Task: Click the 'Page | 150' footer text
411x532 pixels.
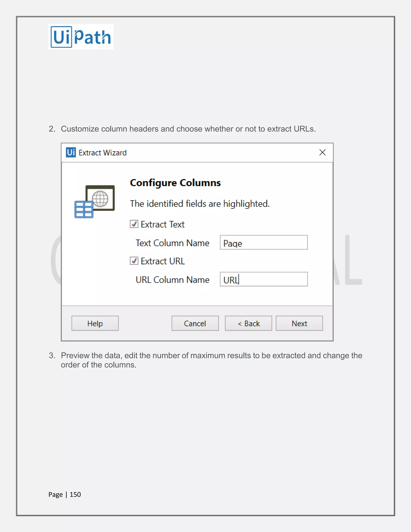Action: (65, 494)
